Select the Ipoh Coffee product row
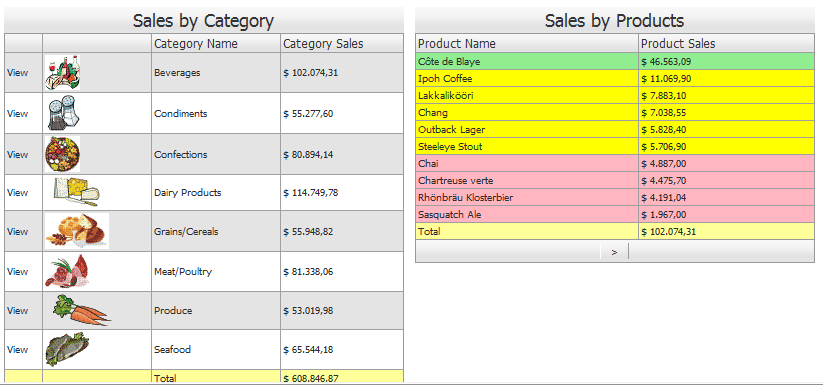This screenshot has height=385, width=823. (615, 79)
